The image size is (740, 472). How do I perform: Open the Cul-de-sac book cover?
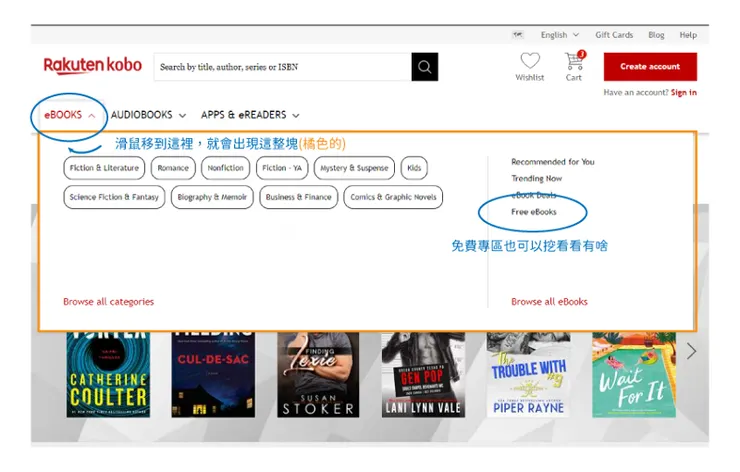pos(213,375)
